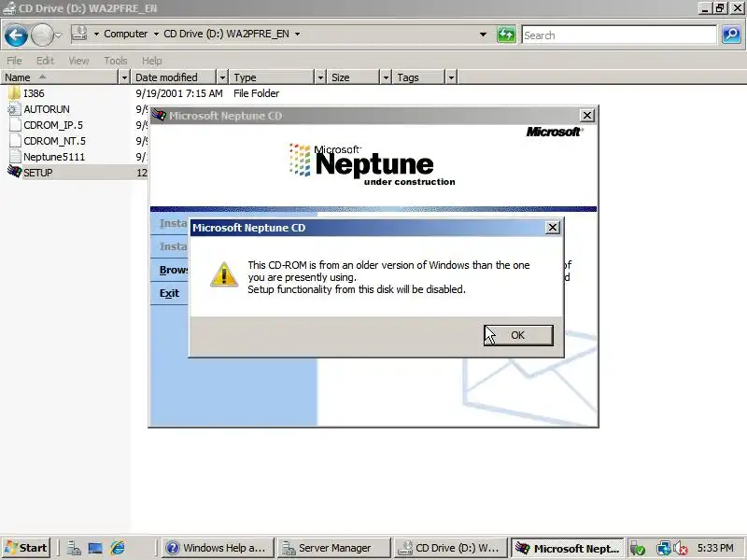
Task: Select the I386 folder icon
Action: (15, 92)
